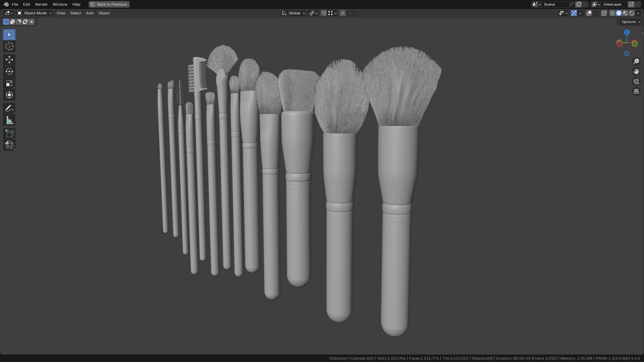Click the blue negative Z gizmo handle
Viewport: 644px width, 362px height.
627,54
